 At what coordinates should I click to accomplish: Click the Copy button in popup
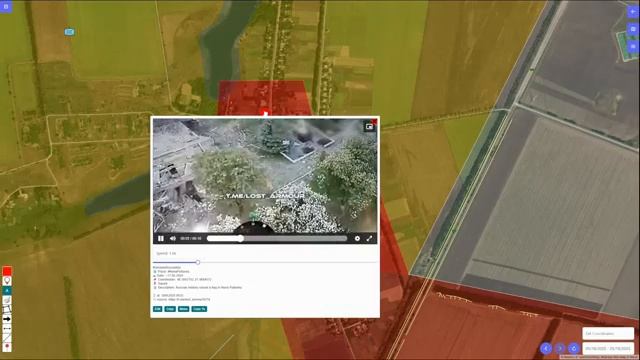pos(170,309)
